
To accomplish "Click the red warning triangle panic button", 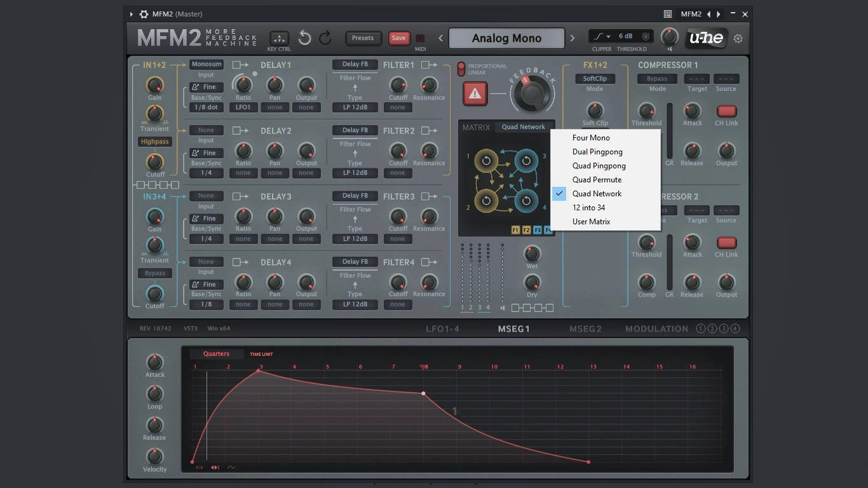I will pyautogui.click(x=475, y=94).
